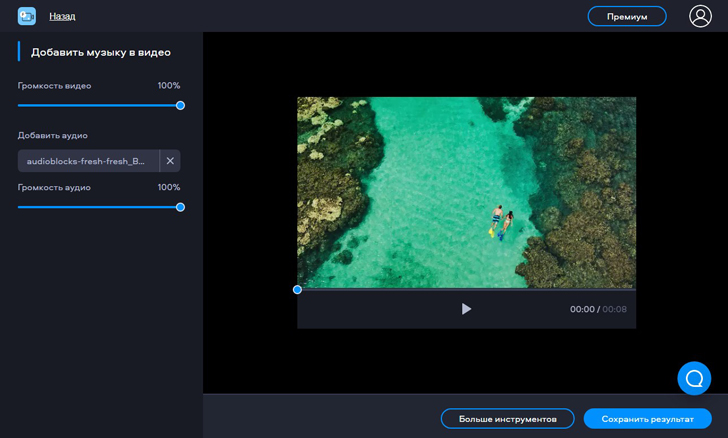Click the video volume 100% value
The width and height of the screenshot is (728, 438).
click(169, 86)
